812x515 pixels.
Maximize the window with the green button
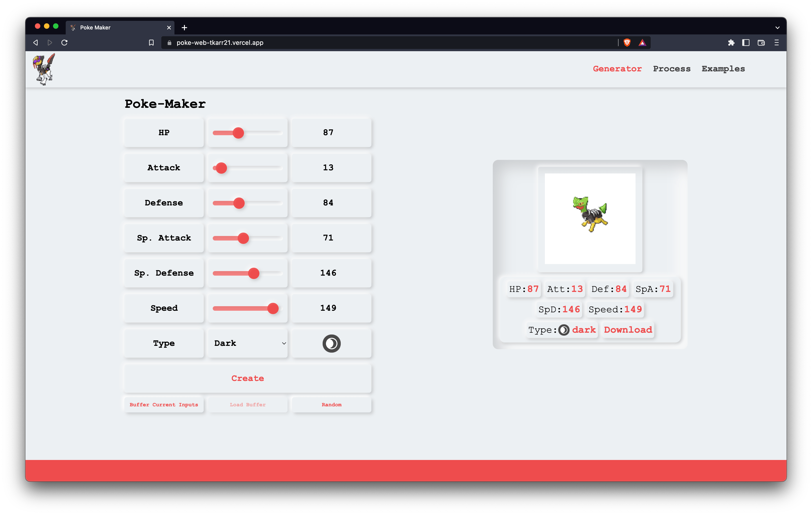point(56,26)
